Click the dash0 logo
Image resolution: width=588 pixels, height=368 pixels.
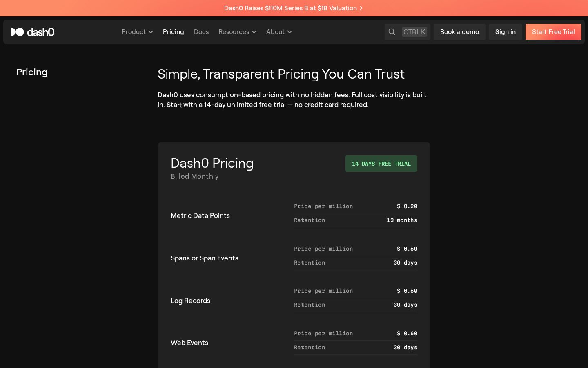(33, 32)
